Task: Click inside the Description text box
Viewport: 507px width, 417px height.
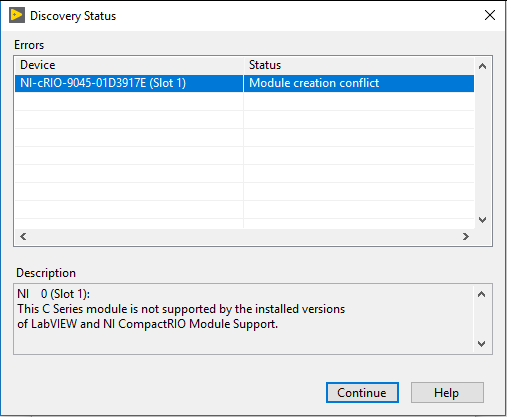Action: pos(244,319)
